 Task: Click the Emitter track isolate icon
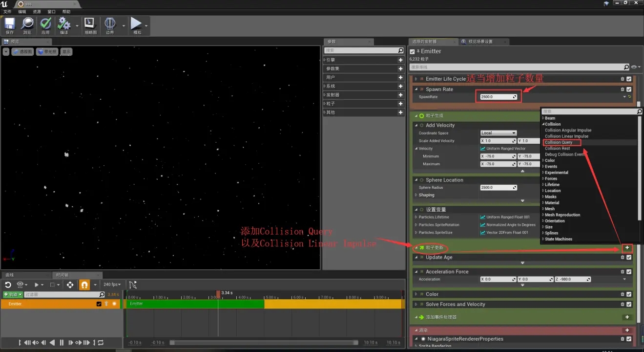pos(106,304)
